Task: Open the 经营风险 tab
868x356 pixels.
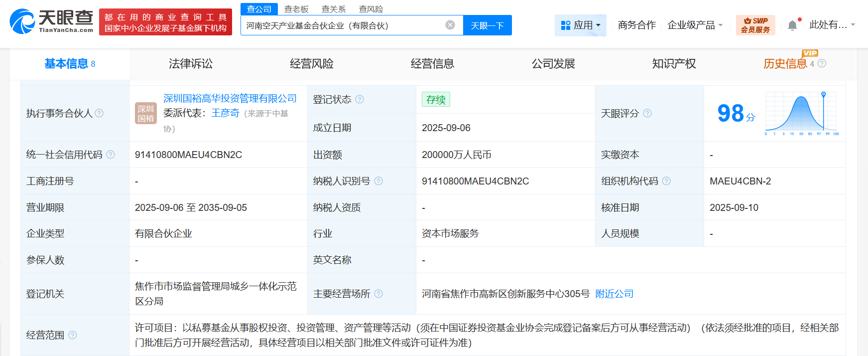Action: pos(312,64)
